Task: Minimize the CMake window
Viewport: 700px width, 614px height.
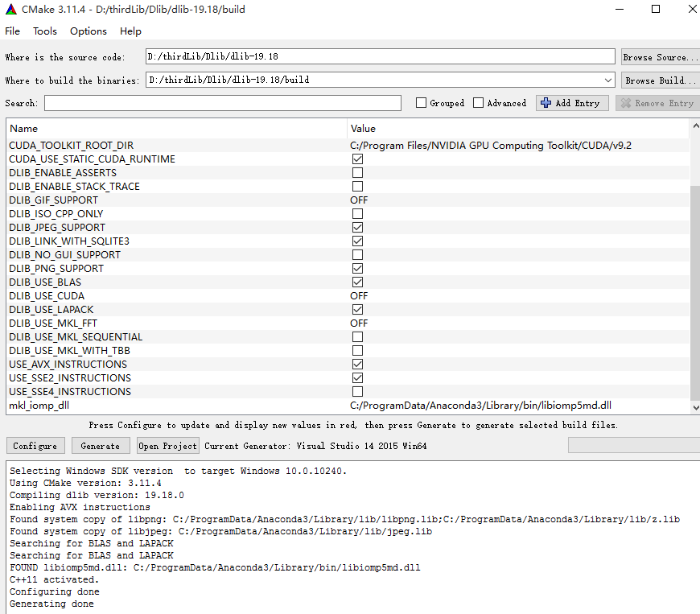Action: click(620, 10)
